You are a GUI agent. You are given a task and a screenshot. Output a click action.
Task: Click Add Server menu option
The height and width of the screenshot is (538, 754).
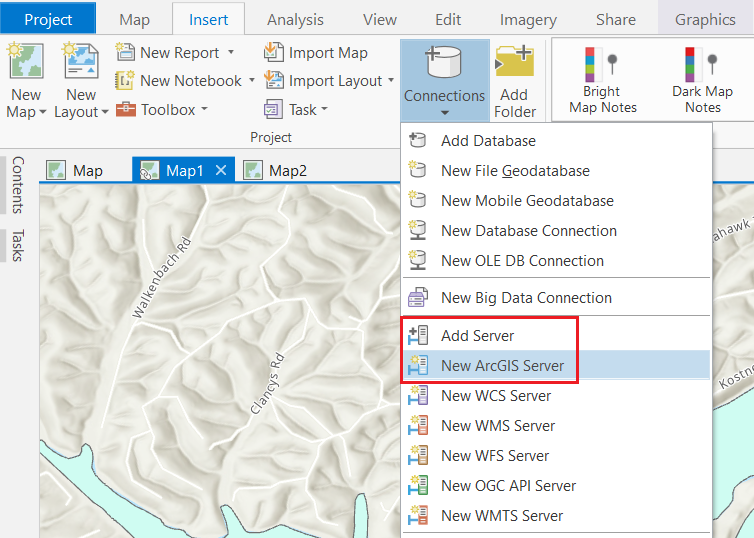(477, 336)
